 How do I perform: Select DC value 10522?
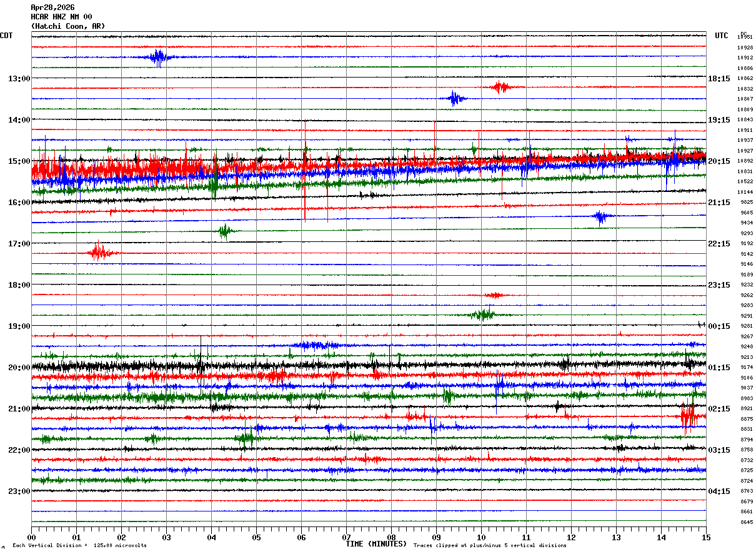tap(745, 182)
